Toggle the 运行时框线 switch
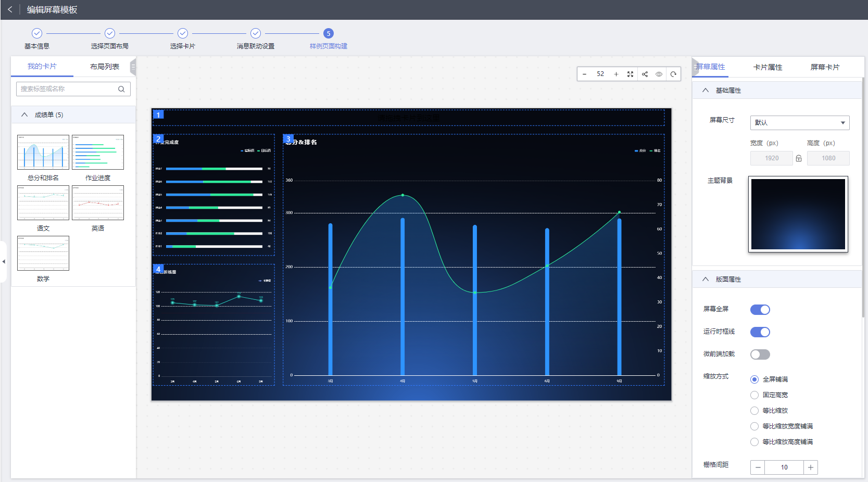Image resolution: width=868 pixels, height=482 pixels. (760, 332)
